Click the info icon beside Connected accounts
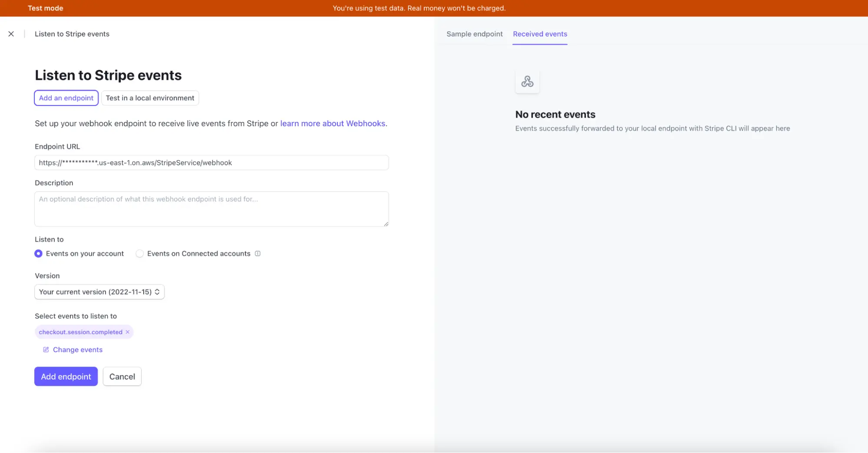The width and height of the screenshot is (868, 453). [x=257, y=253]
